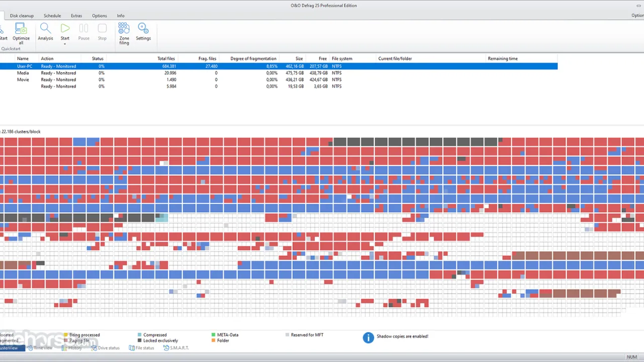The width and height of the screenshot is (644, 362).
Task: Click the Paging file legend swatch
Action: [65, 340]
